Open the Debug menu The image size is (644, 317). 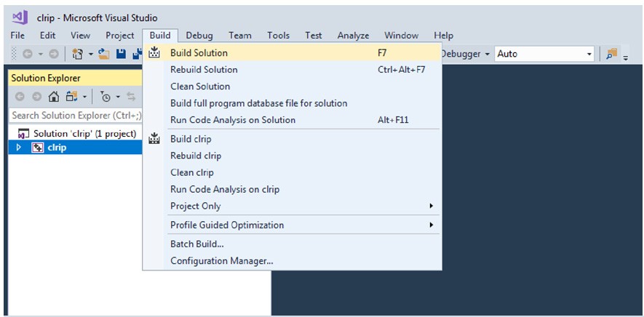[x=199, y=35]
